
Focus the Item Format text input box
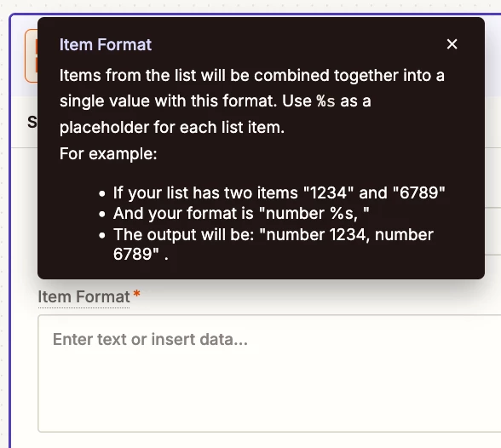(x=269, y=373)
